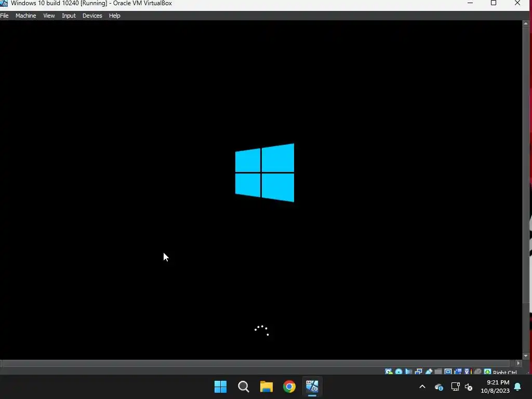Close the VirtualBox VM window
Viewport: 532px width, 399px height.
[x=517, y=3]
